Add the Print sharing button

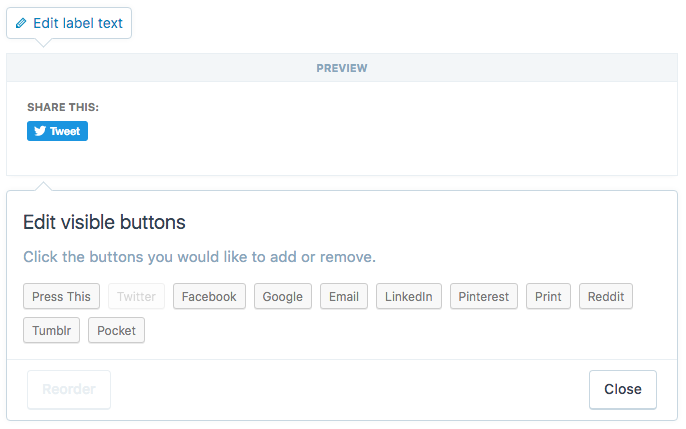click(548, 296)
